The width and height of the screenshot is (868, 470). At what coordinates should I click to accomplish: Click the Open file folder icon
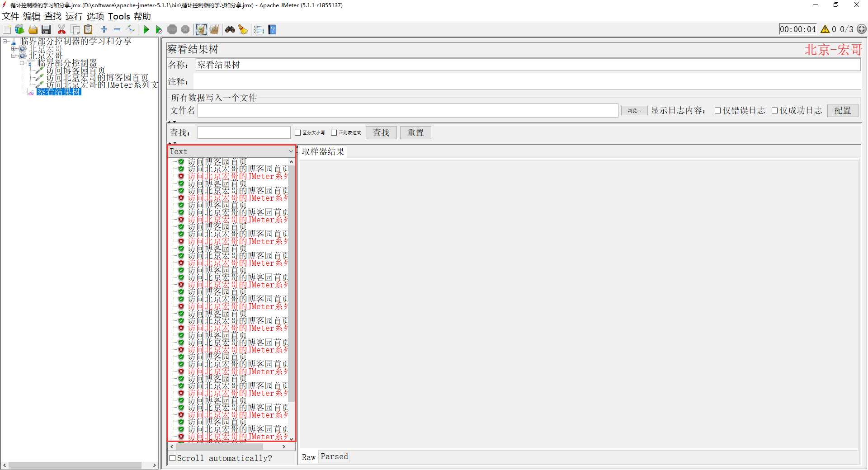(33, 29)
